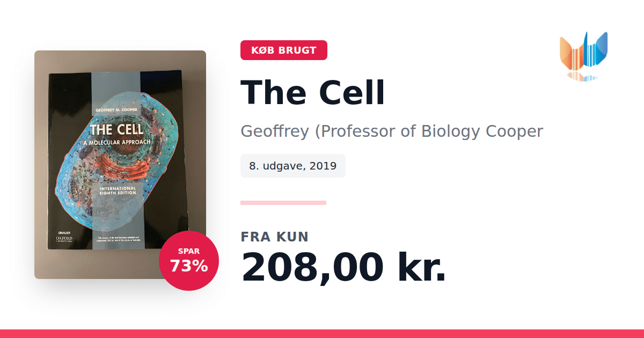Select the 208,00 kr. price

coord(343,267)
